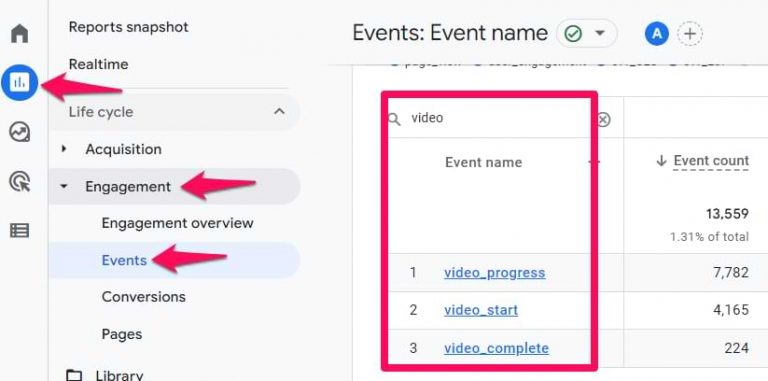Image resolution: width=768 pixels, height=381 pixels.
Task: Click the 1.31% of total text
Action: click(709, 237)
